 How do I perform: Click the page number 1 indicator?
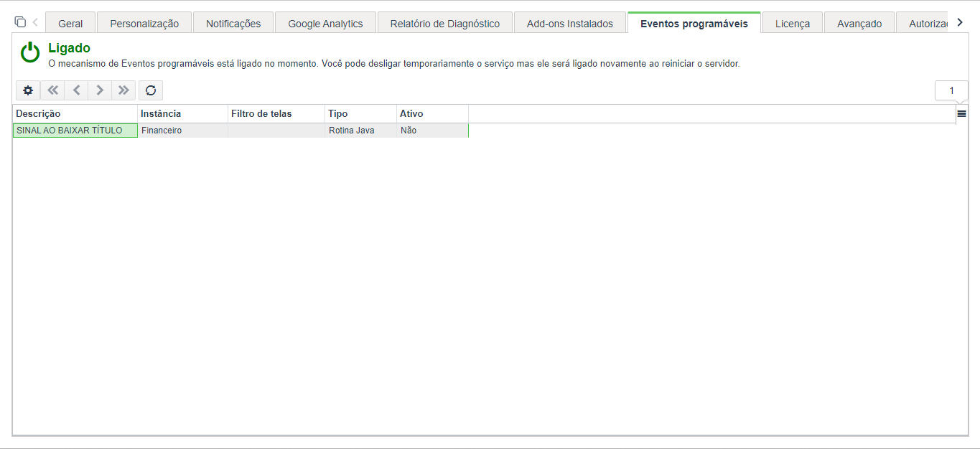pos(951,90)
